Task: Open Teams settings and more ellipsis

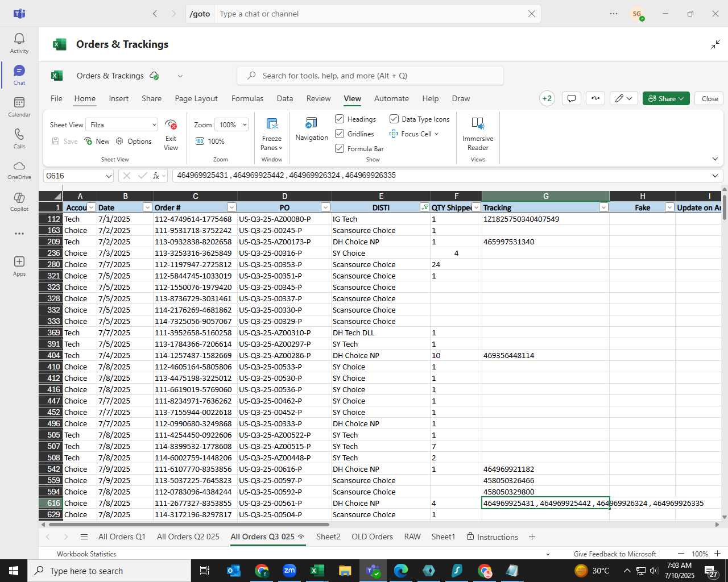Action: pyautogui.click(x=613, y=14)
